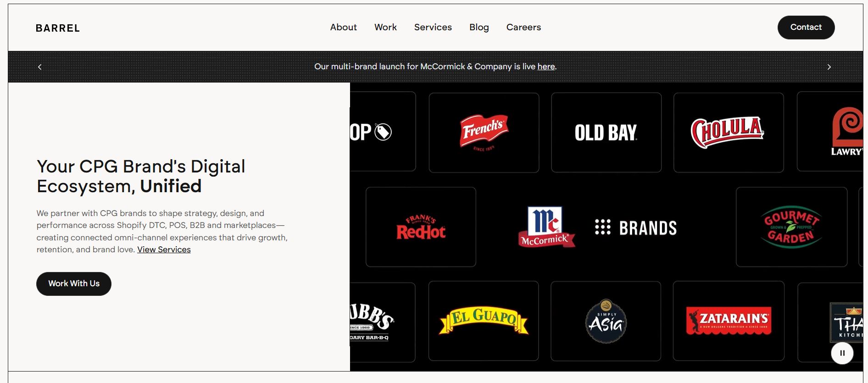Click the McCormick Brands logo
The image size is (868, 383).
pos(597,227)
